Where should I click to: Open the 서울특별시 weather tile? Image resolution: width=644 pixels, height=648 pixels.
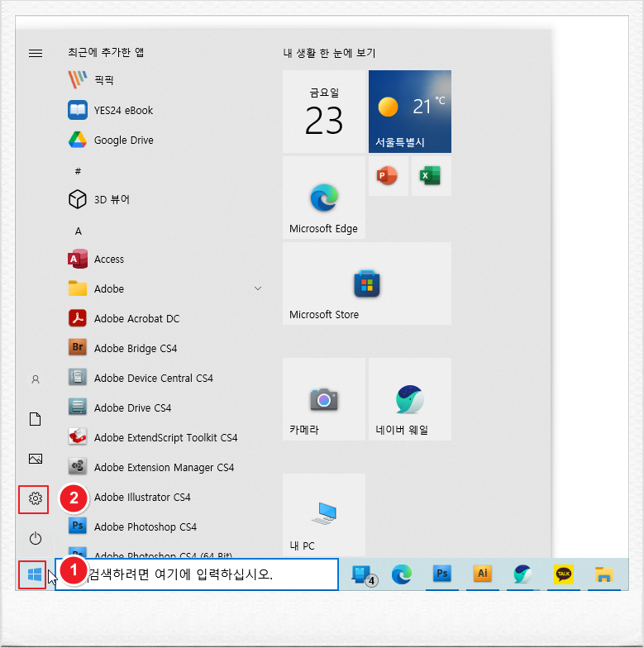coord(410,112)
